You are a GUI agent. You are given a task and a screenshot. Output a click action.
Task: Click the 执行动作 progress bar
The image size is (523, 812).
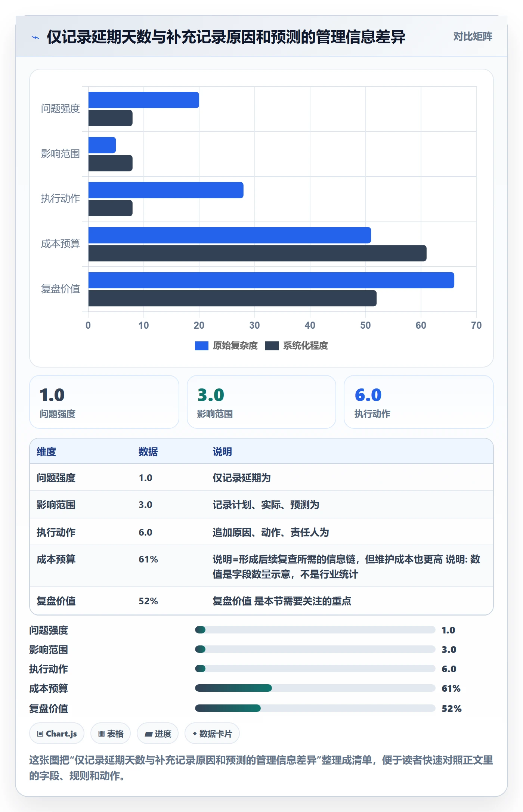click(315, 669)
